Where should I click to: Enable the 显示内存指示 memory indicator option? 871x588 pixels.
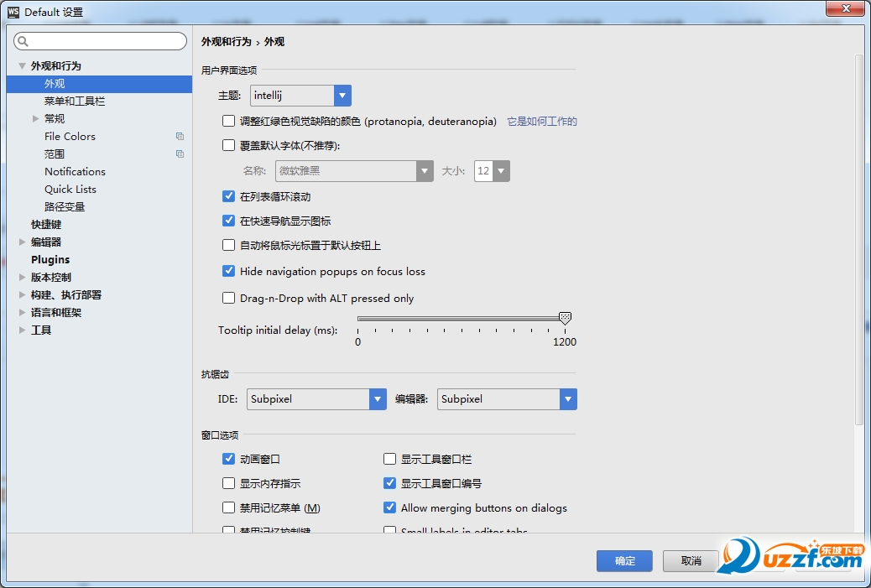pos(228,483)
